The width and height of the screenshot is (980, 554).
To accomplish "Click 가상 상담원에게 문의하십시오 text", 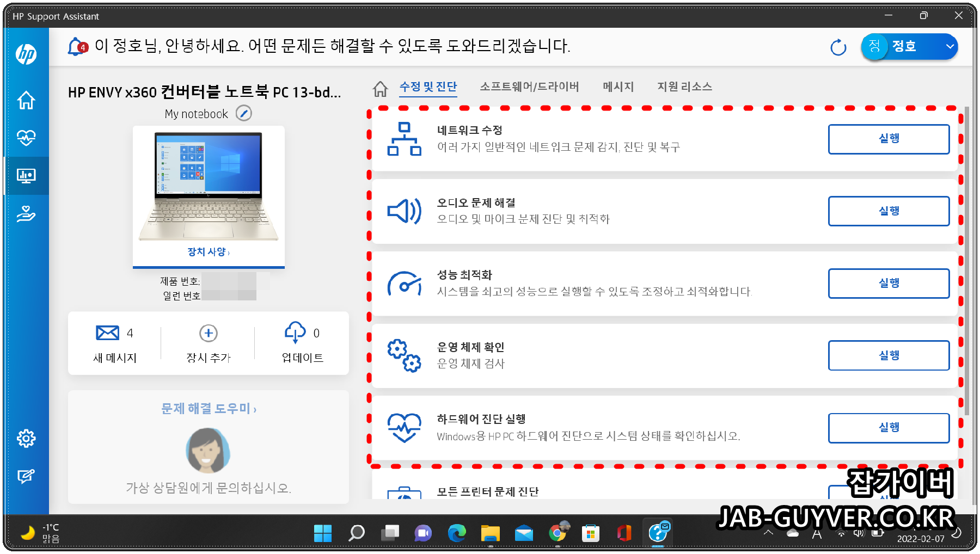I will tap(209, 488).
